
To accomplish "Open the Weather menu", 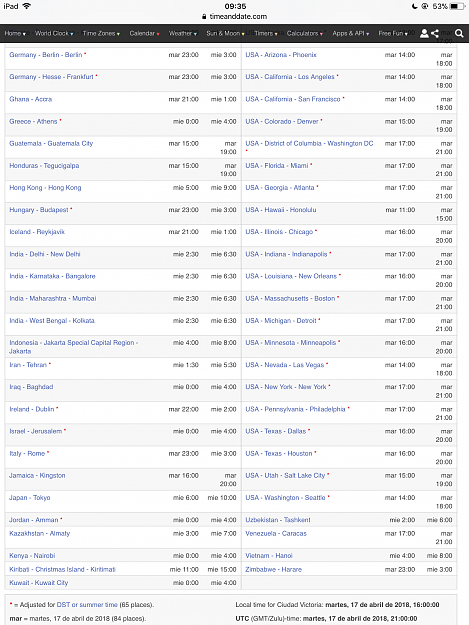I will click(x=183, y=33).
